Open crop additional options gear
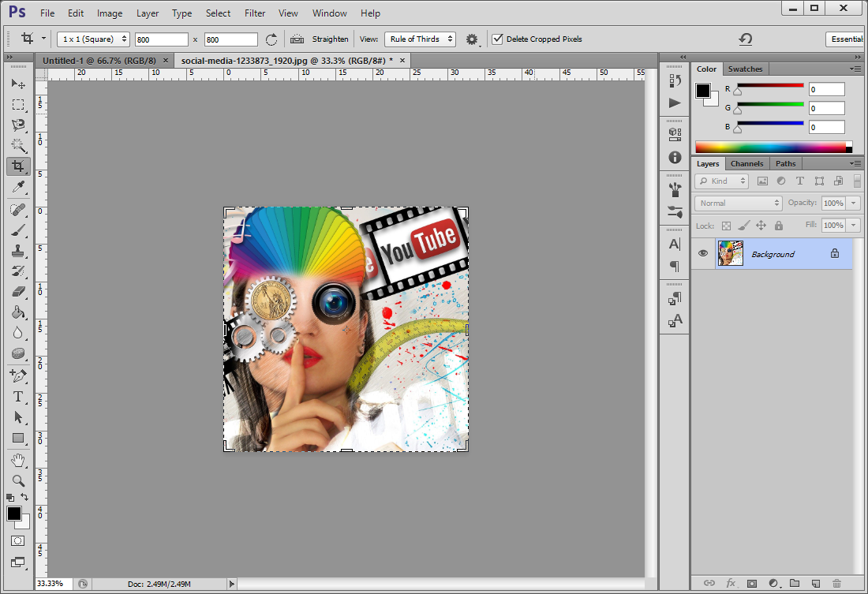The height and width of the screenshot is (594, 868). (x=472, y=39)
